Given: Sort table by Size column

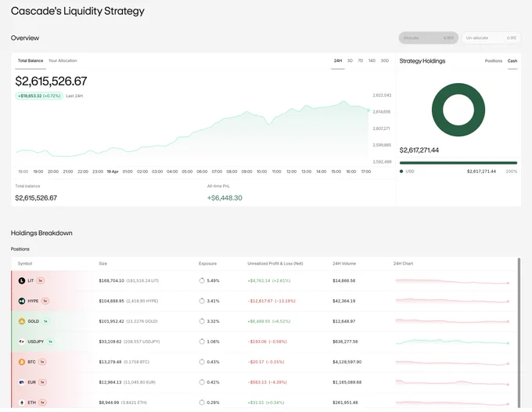Looking at the screenshot, I should tap(102, 264).
